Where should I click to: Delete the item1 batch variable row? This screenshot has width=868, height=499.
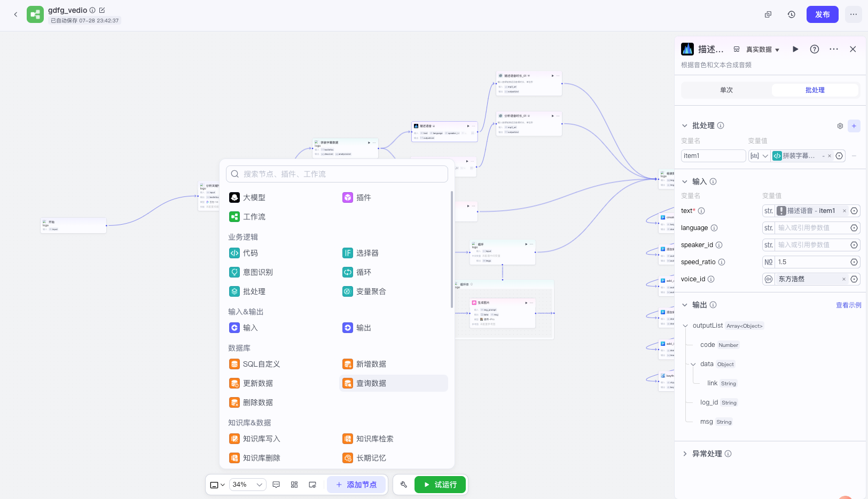click(x=854, y=156)
